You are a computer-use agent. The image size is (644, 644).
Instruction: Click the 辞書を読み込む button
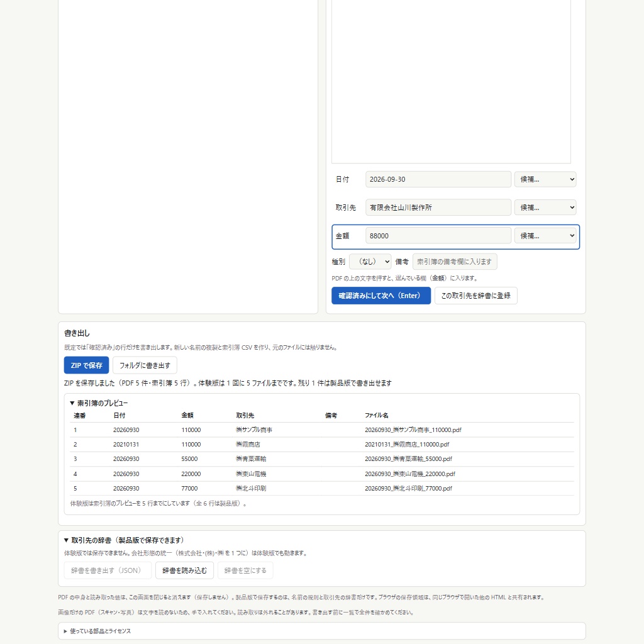(184, 570)
